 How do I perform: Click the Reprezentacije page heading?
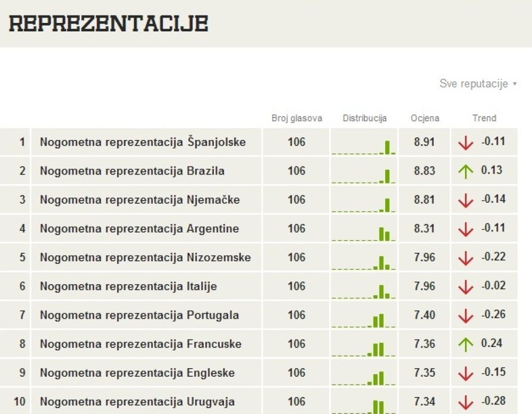[x=109, y=23]
